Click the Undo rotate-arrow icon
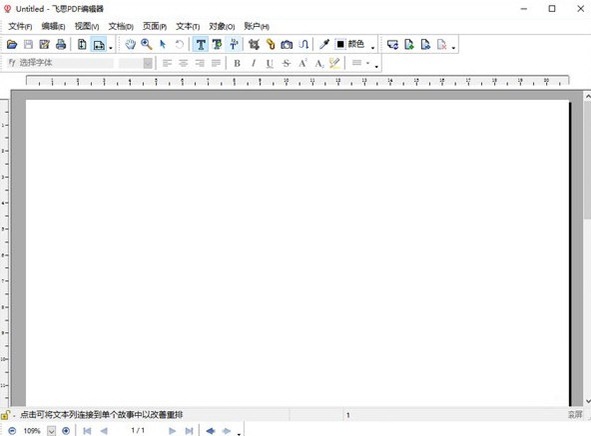This screenshot has width=591, height=436. click(179, 44)
